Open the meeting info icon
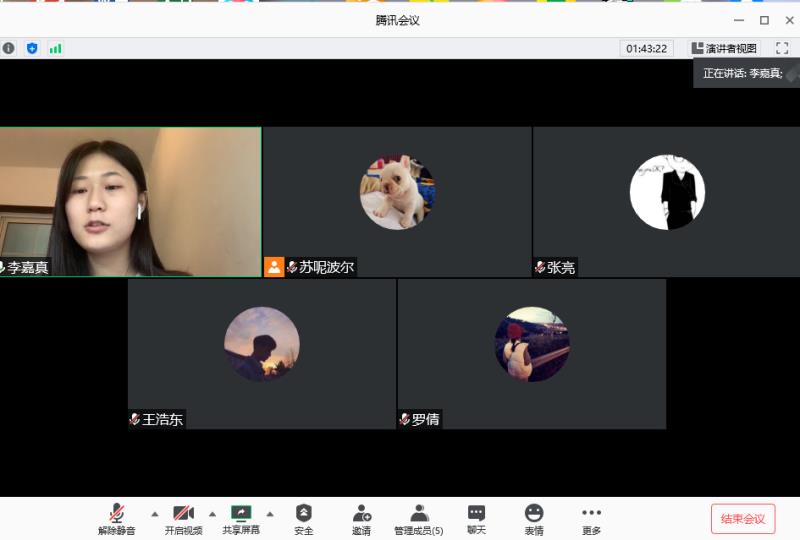800x540 pixels. pyautogui.click(x=8, y=48)
